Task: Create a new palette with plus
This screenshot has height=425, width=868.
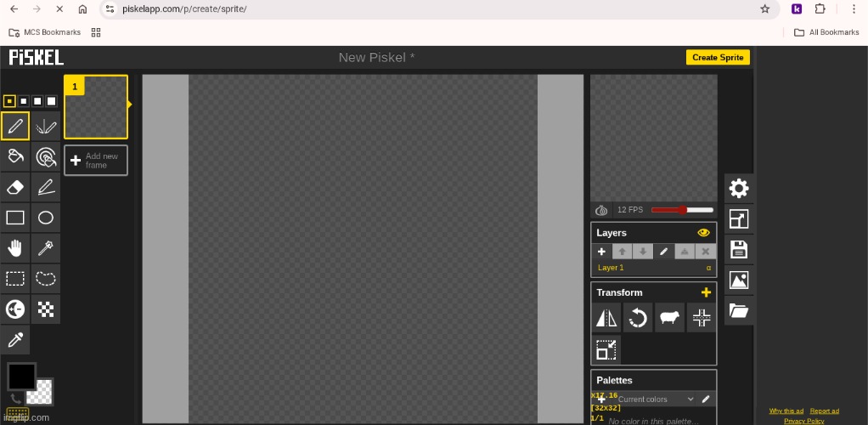Action: pos(601,399)
